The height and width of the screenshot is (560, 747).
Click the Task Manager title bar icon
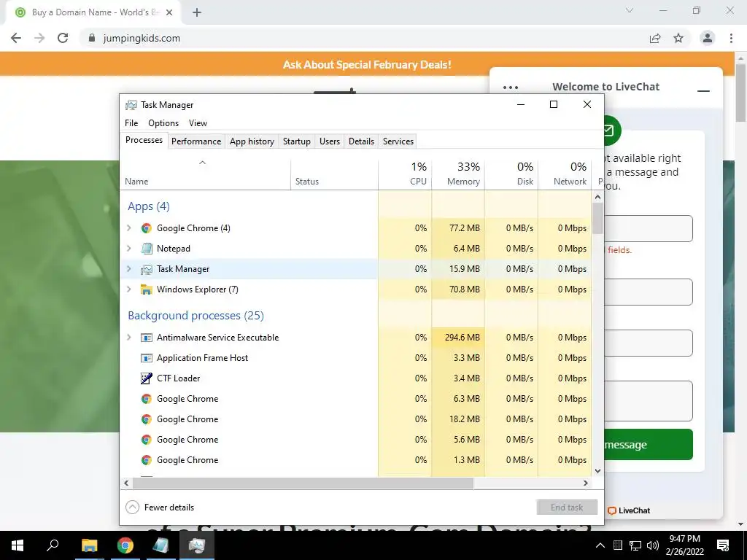click(131, 105)
